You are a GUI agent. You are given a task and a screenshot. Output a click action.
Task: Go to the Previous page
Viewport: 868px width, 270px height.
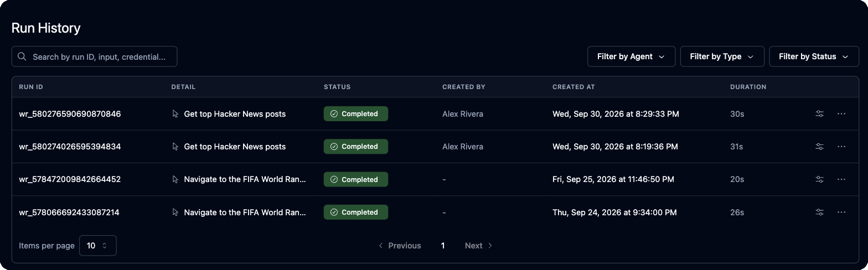(400, 246)
